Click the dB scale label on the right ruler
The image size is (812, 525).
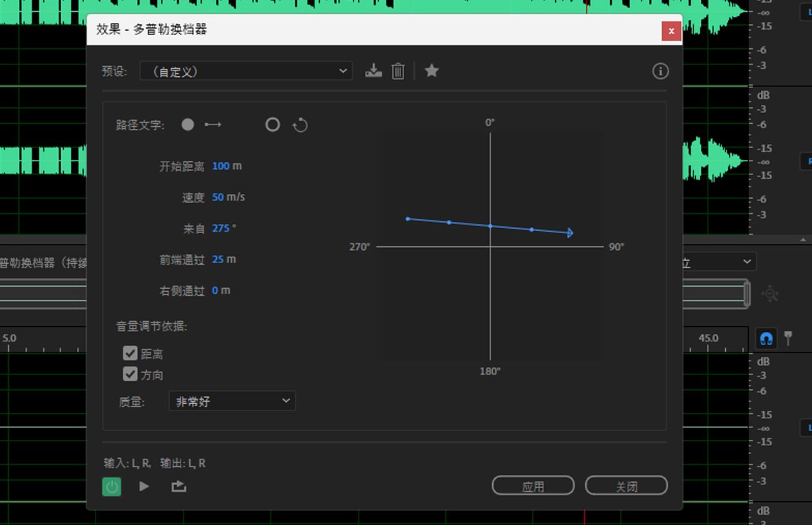click(x=763, y=95)
